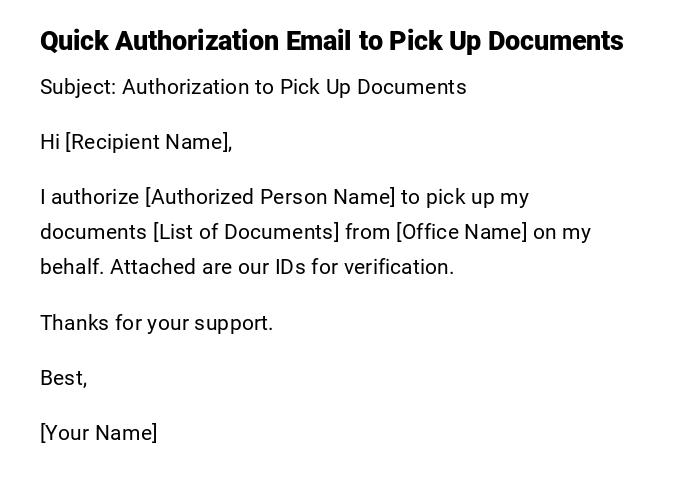Click the line "Thanks for your support."
The height and width of the screenshot is (495, 700).
(156, 323)
